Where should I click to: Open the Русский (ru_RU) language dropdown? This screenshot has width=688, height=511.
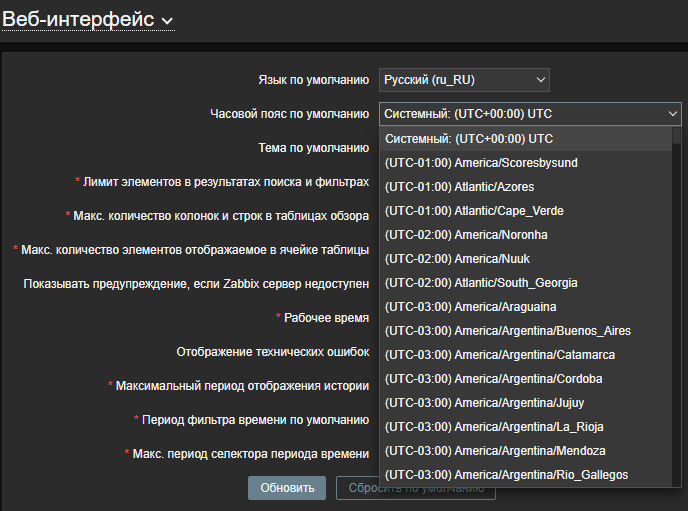(x=464, y=79)
